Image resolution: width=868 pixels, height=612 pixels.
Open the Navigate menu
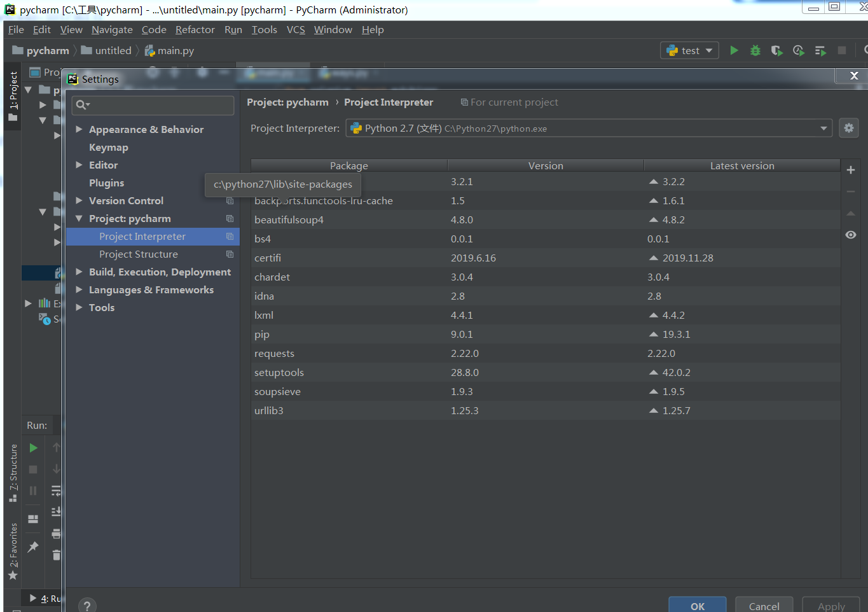(x=112, y=29)
